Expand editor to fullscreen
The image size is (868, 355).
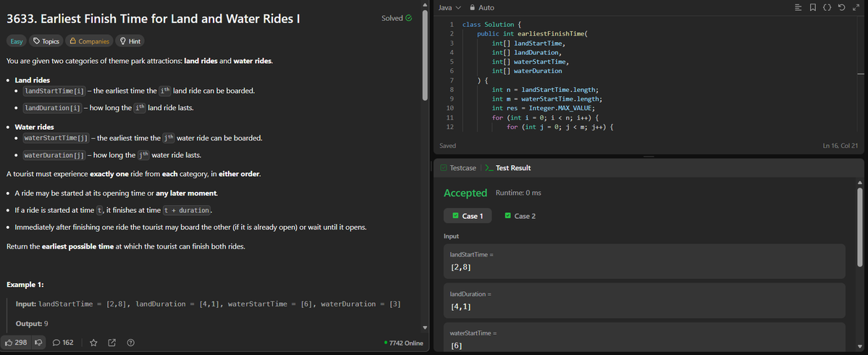856,7
